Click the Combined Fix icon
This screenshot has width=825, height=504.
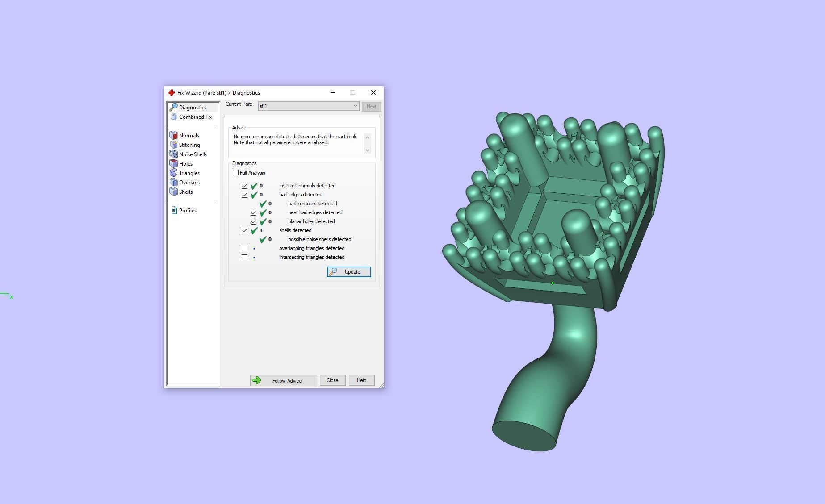coord(174,117)
